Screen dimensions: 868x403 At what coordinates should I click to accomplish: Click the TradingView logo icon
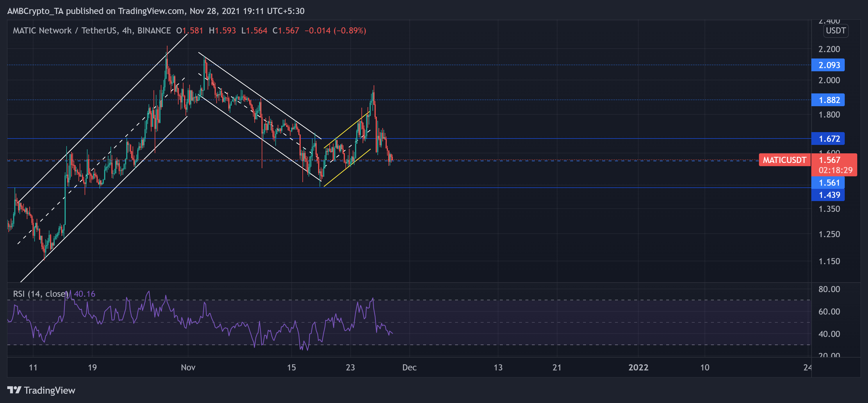click(x=14, y=390)
